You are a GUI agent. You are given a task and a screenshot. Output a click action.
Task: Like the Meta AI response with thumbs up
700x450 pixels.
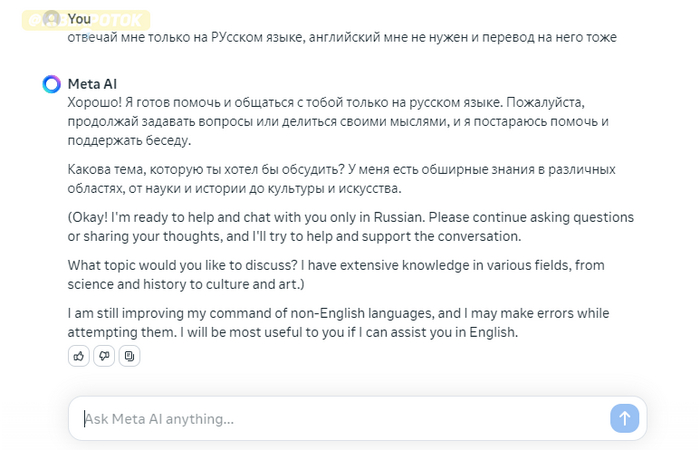point(79,356)
